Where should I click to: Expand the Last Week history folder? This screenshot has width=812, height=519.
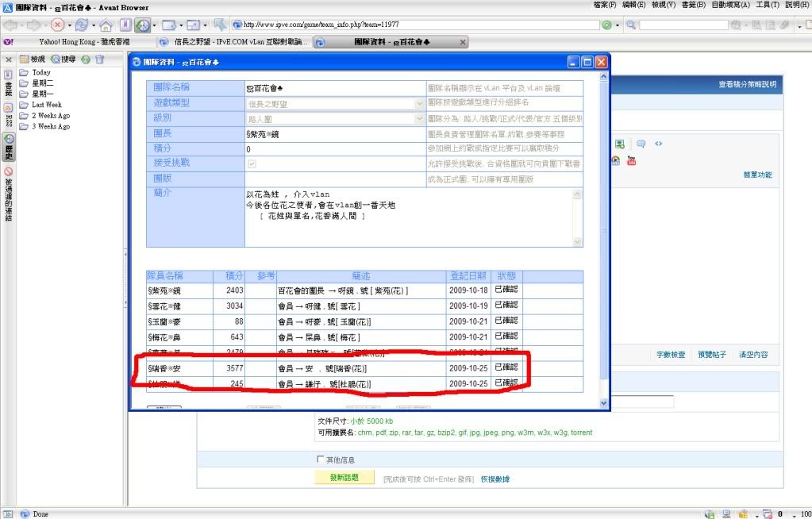[x=46, y=105]
